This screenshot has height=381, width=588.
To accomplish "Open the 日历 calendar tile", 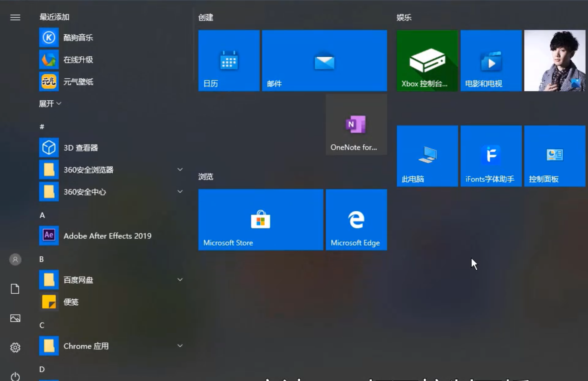I will pyautogui.click(x=229, y=60).
